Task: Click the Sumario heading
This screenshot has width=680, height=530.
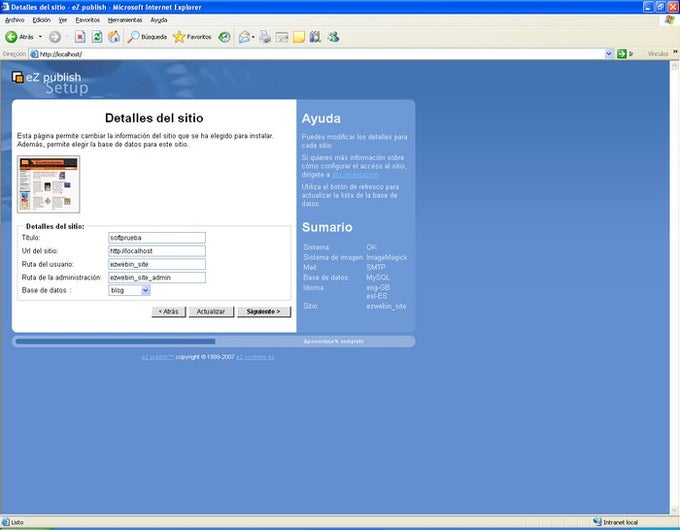Action: (x=327, y=227)
